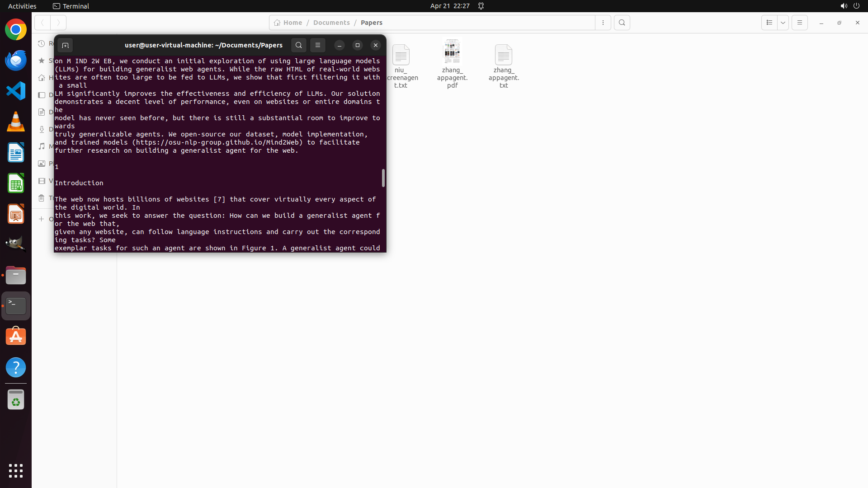Toggle the notifications bell in top bar
Viewport: 868px width, 488px height.
point(481,6)
